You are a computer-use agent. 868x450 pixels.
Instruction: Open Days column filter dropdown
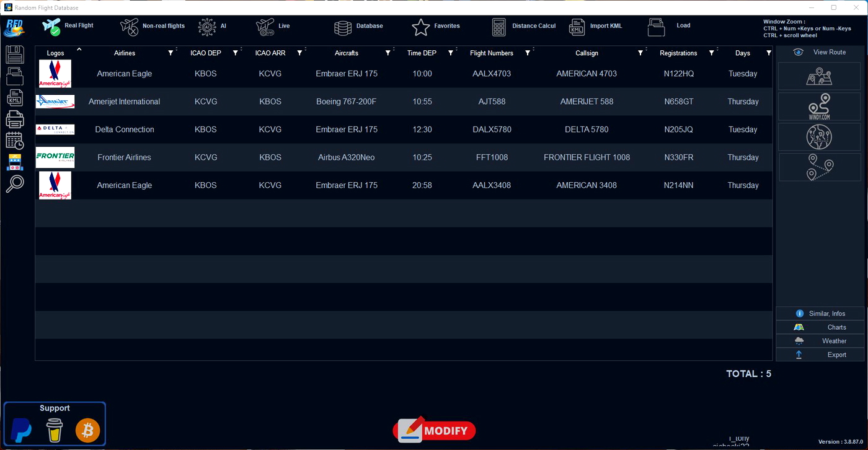pyautogui.click(x=769, y=53)
